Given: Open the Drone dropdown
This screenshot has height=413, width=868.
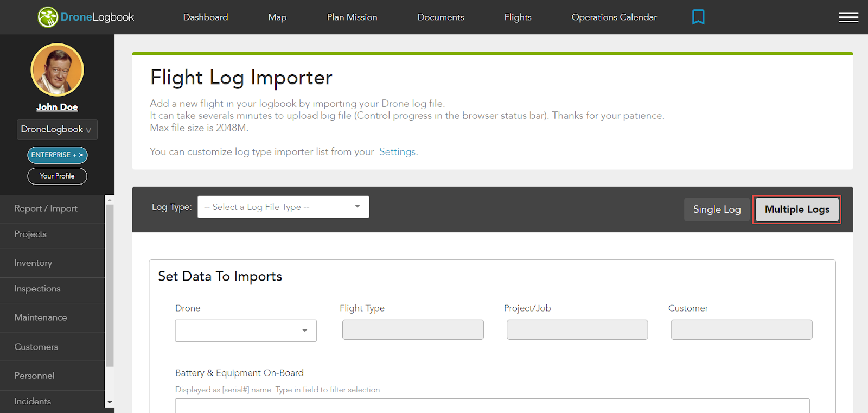Looking at the screenshot, I should 246,331.
